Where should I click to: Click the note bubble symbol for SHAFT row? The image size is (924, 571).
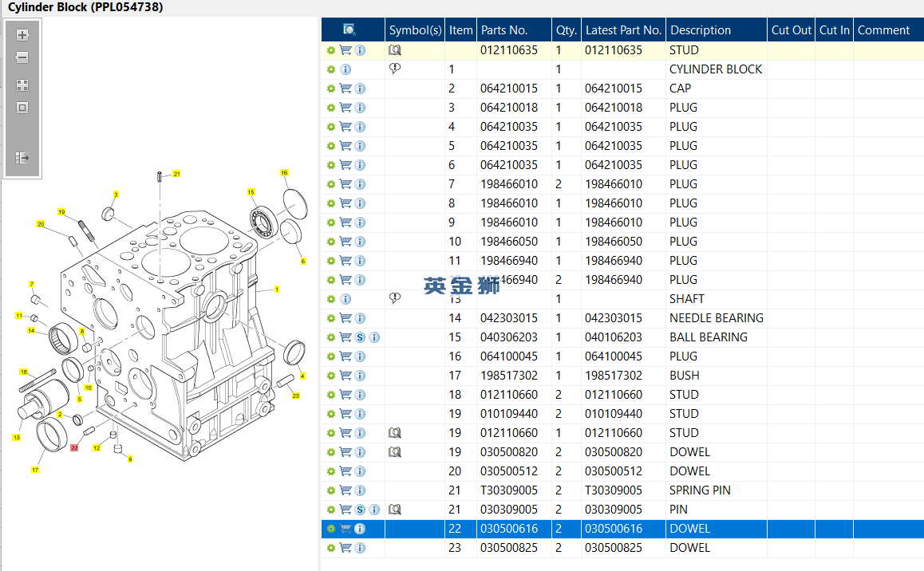(x=394, y=298)
